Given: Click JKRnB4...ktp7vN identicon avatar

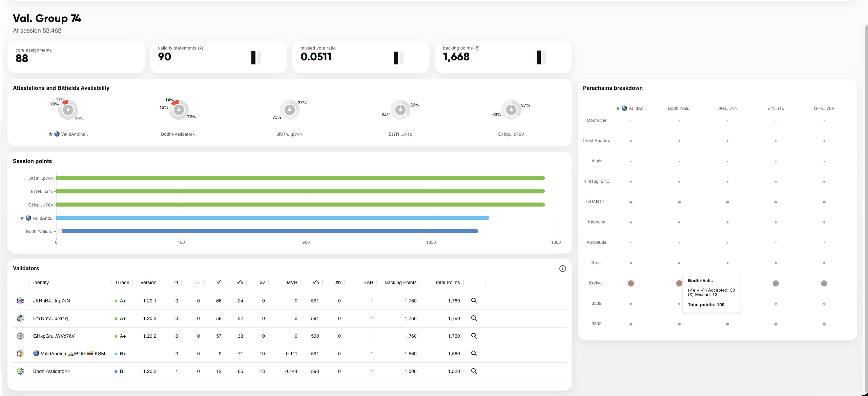Looking at the screenshot, I should tap(20, 301).
